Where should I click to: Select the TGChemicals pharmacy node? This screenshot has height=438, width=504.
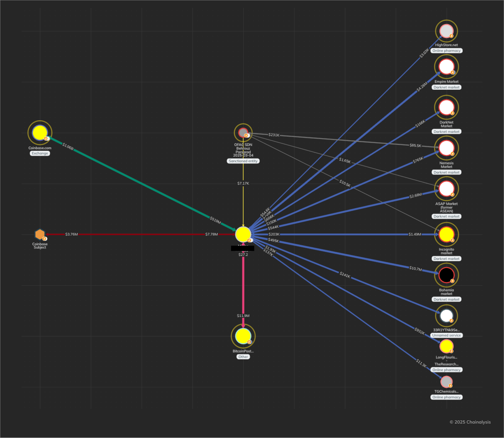[x=446, y=382]
